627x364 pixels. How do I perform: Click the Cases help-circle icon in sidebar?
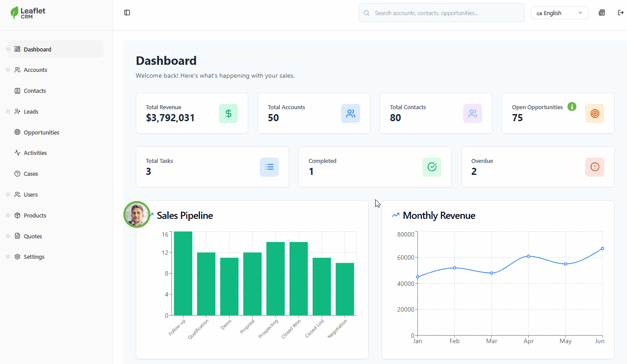tap(17, 174)
